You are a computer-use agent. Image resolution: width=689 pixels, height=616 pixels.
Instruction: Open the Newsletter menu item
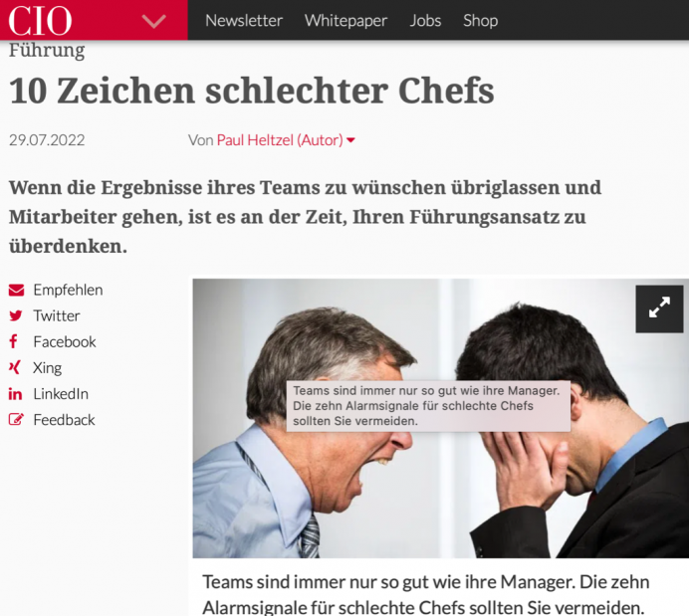(244, 21)
